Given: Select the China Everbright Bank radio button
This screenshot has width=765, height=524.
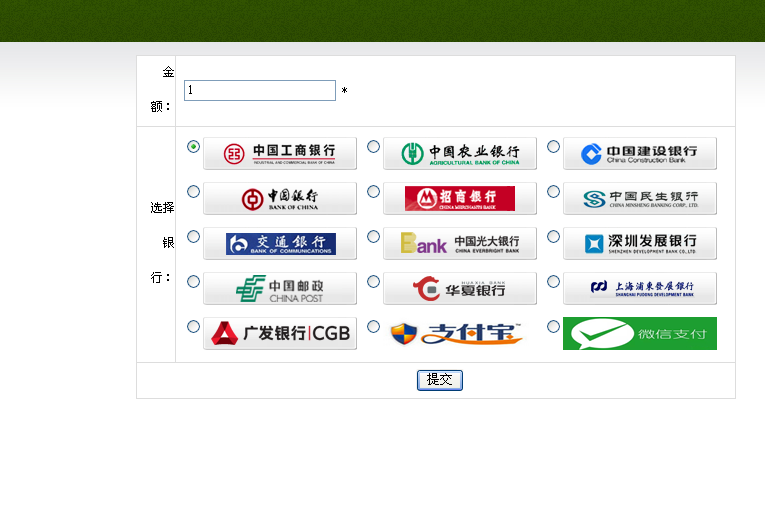Looking at the screenshot, I should (x=373, y=236).
